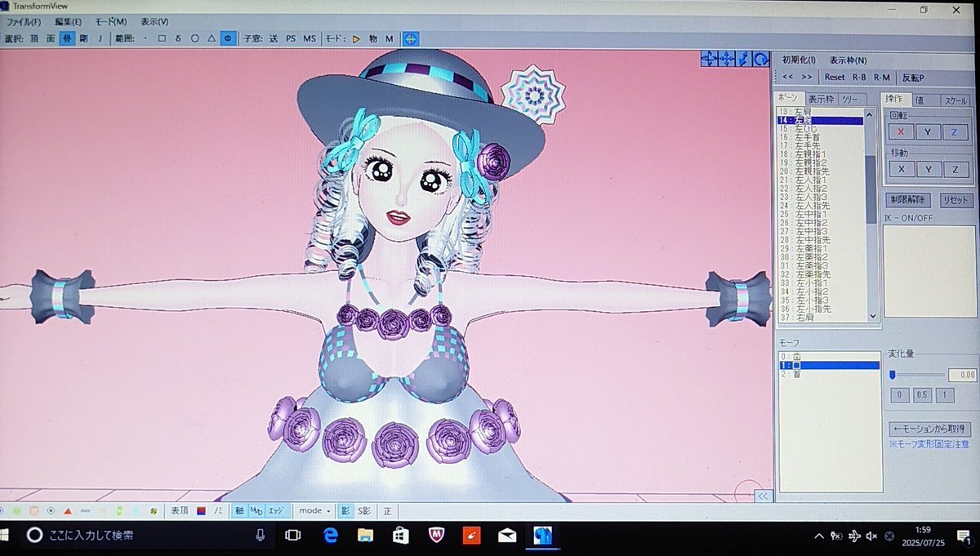
Task: Select the rectangle range tool
Action: coord(162,38)
